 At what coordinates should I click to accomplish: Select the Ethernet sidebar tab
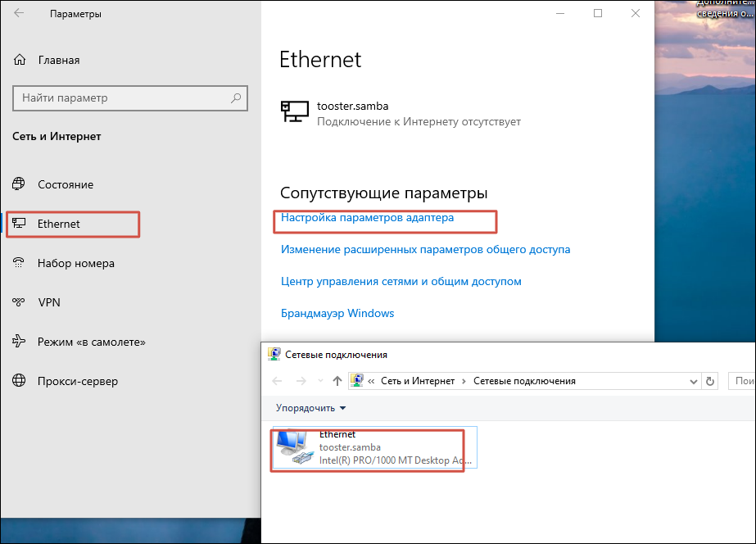[59, 224]
